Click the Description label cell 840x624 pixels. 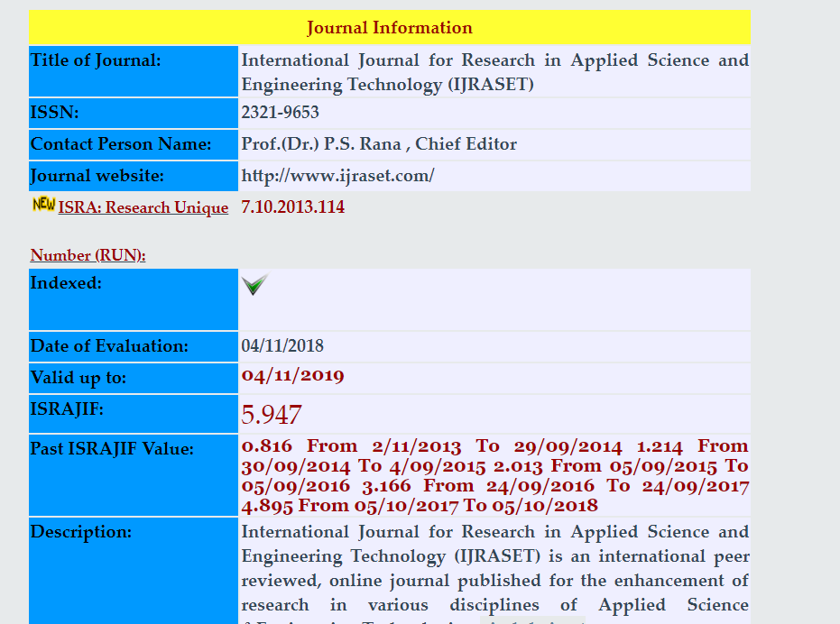point(81,532)
